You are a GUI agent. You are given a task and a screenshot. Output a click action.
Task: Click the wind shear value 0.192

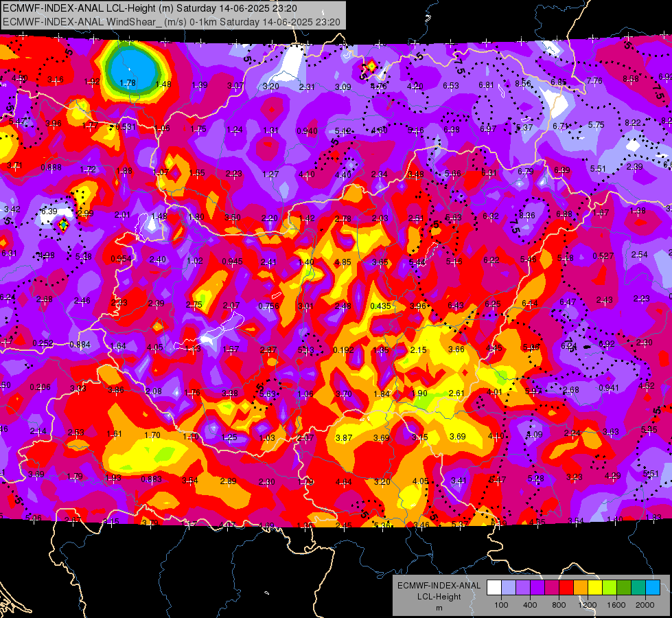(344, 350)
